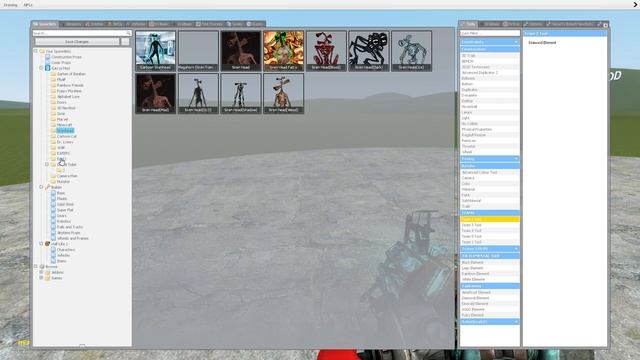
Task: Click the Plastic spawnlist page icon
Action: (x=53, y=199)
